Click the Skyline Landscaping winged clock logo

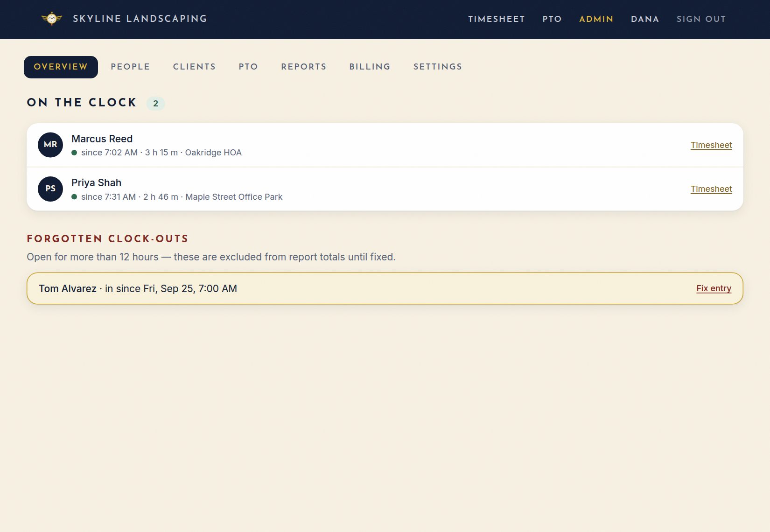(52, 18)
